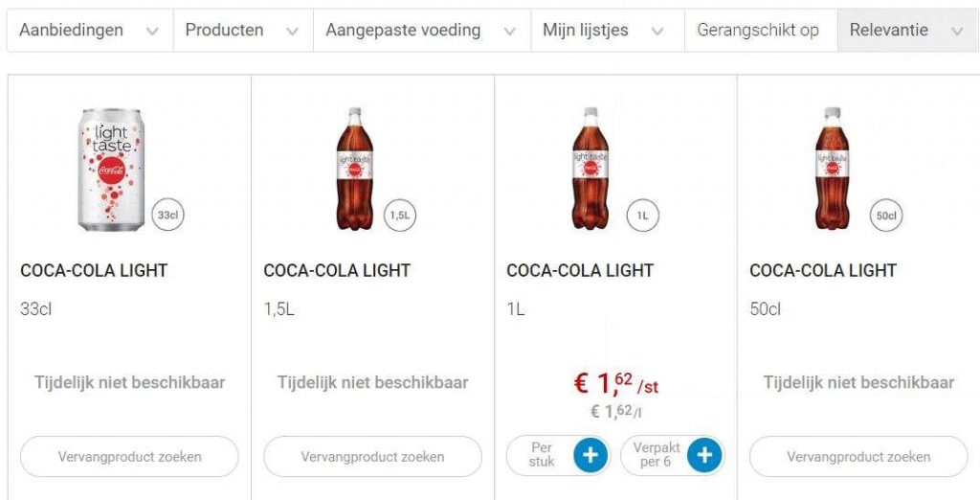Click the 50cl size badge icon
Screen dimensions: 980x500
click(x=886, y=216)
